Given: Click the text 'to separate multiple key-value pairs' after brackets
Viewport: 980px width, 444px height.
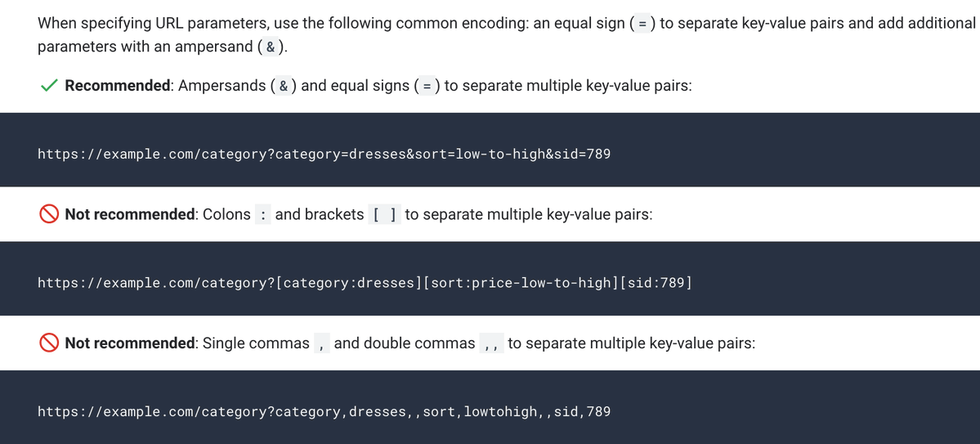Looking at the screenshot, I should (x=526, y=214).
